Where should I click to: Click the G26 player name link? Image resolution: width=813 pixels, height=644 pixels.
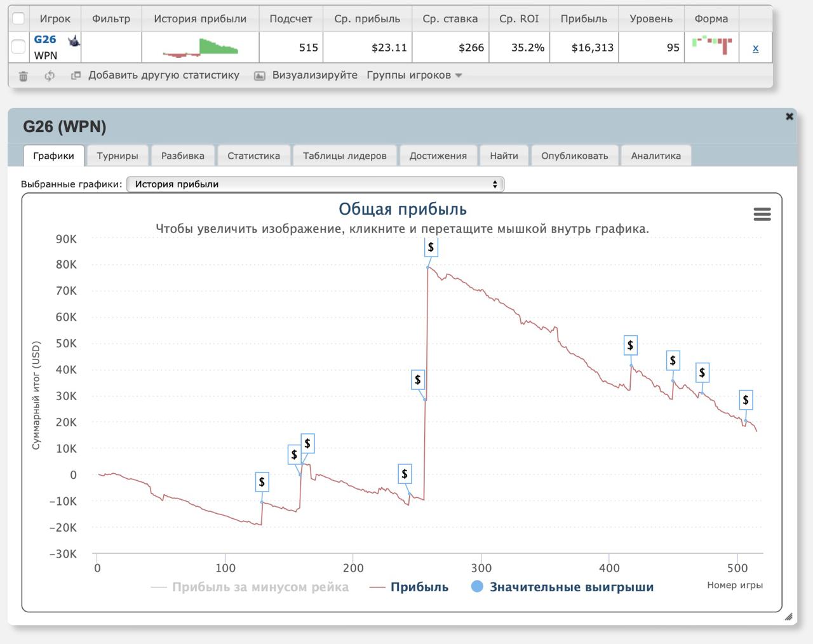(45, 39)
